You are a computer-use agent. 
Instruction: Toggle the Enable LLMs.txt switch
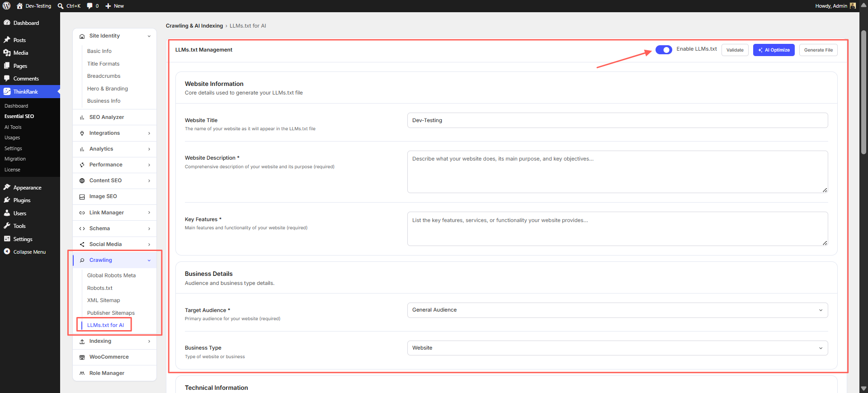(664, 50)
